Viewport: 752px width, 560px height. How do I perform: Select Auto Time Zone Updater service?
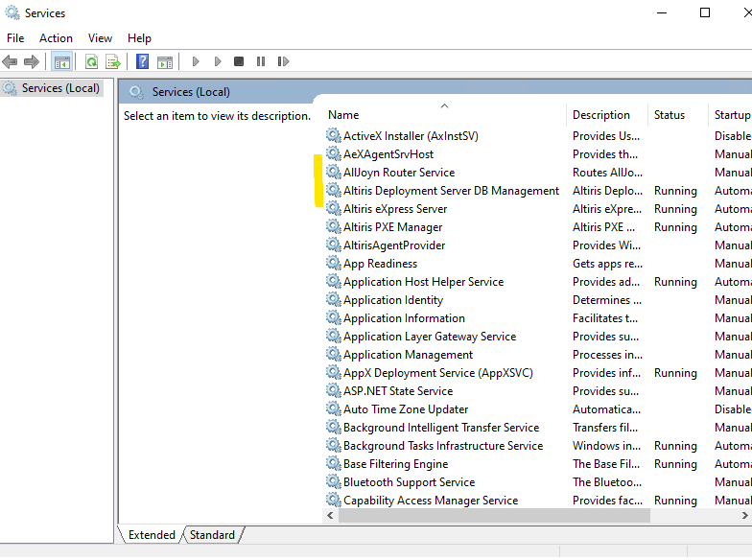click(x=406, y=409)
